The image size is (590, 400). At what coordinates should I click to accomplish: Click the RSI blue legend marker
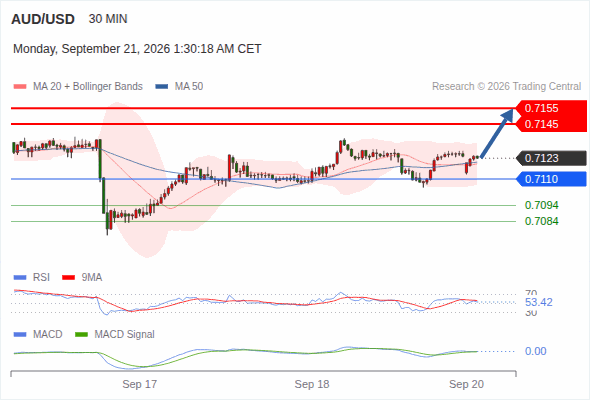pos(20,278)
